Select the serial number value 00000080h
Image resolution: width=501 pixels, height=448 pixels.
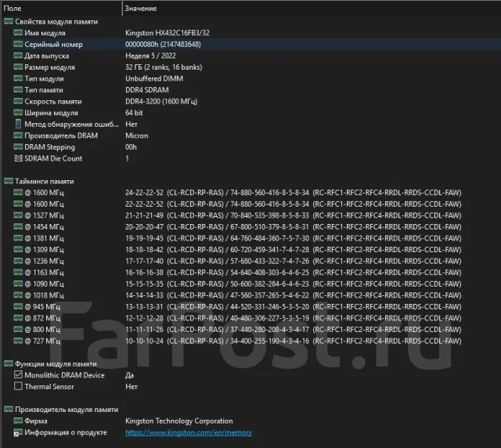click(163, 45)
